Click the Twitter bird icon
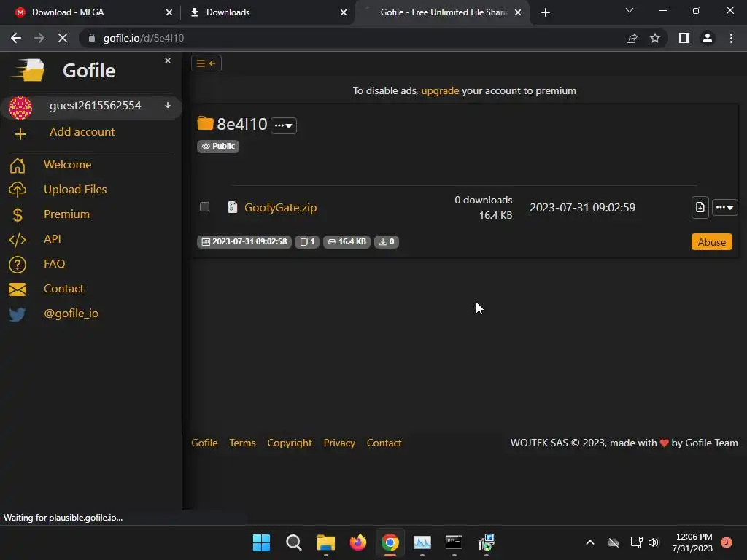 [18, 314]
